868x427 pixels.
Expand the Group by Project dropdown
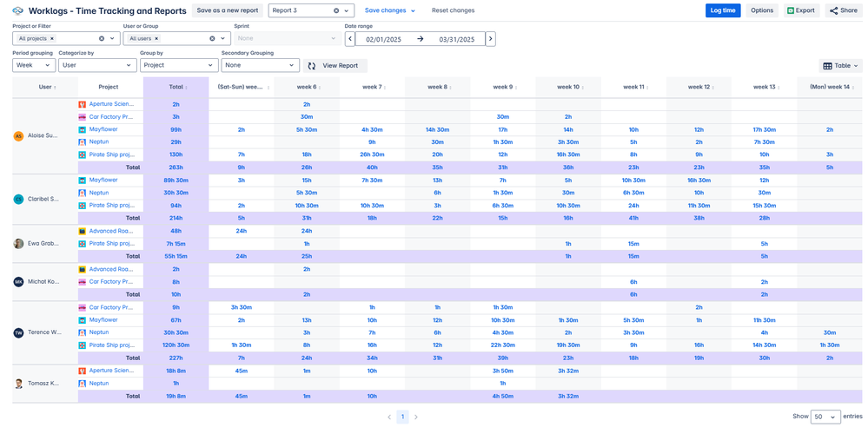tap(177, 65)
